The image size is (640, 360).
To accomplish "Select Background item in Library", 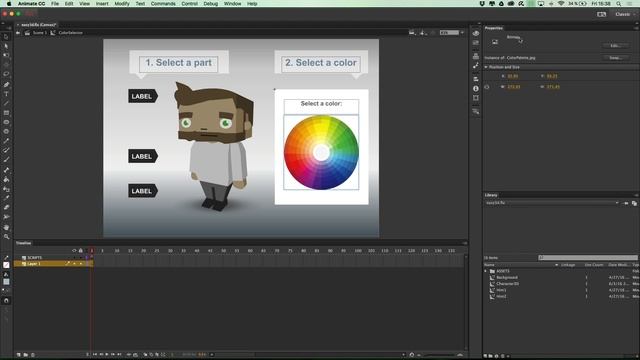I will [x=507, y=278].
